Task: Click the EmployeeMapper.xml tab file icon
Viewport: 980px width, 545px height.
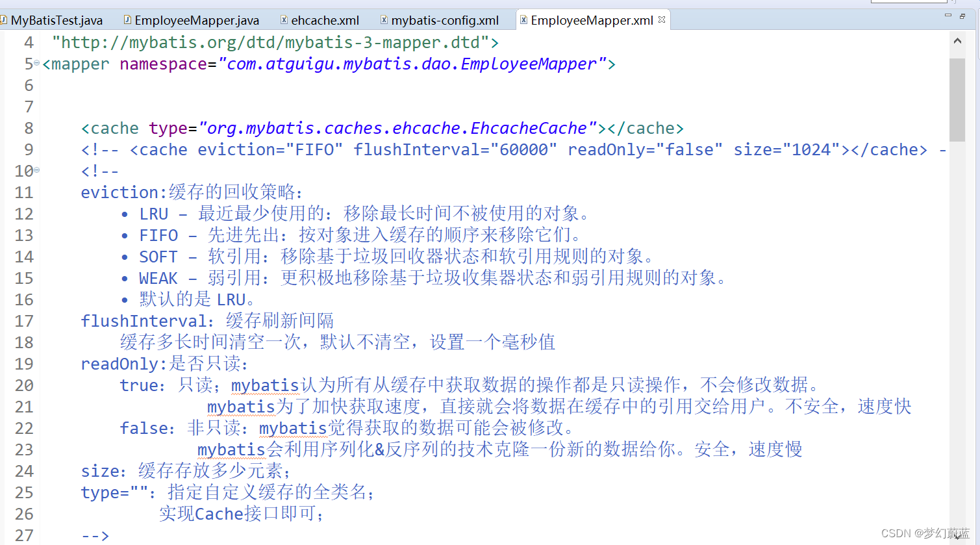Action: [523, 19]
